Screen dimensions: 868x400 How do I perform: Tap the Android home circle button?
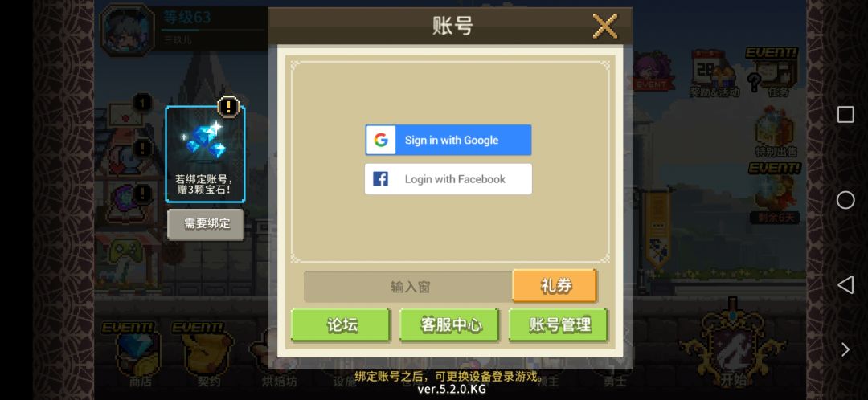pyautogui.click(x=845, y=200)
